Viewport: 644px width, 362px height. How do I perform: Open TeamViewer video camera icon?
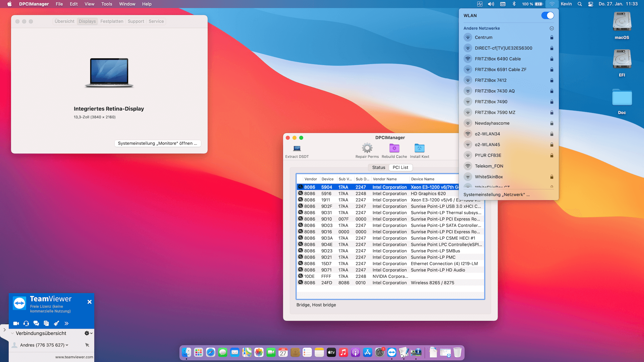16,323
